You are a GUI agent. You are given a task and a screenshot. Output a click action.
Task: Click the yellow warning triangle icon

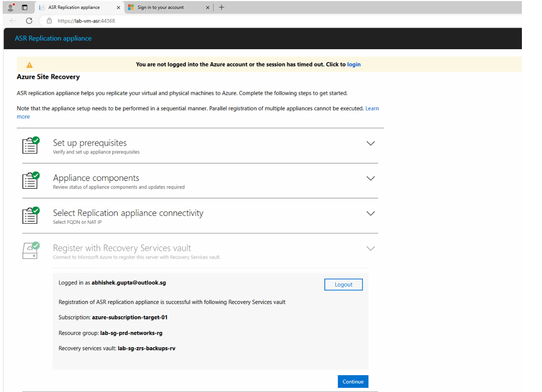click(x=30, y=65)
